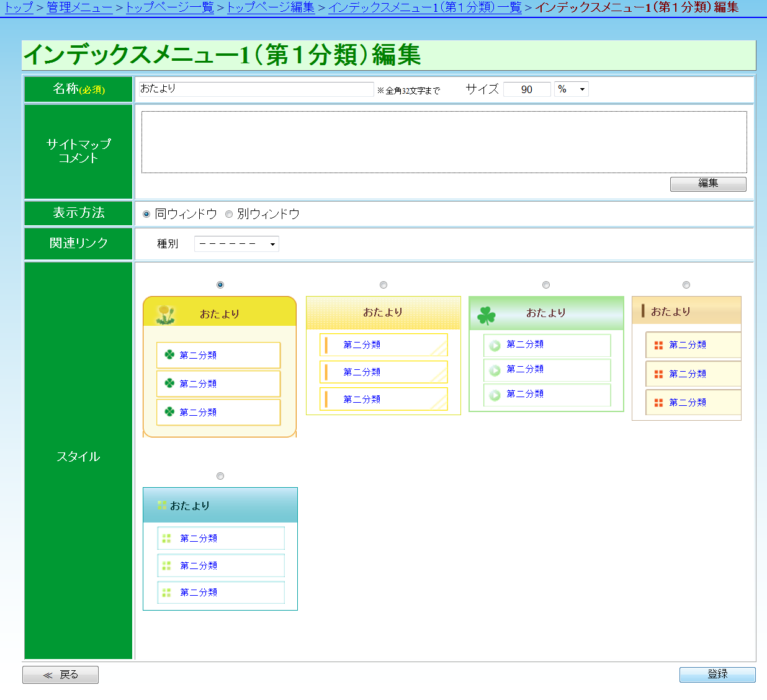Click the サイズ value field

point(527,89)
